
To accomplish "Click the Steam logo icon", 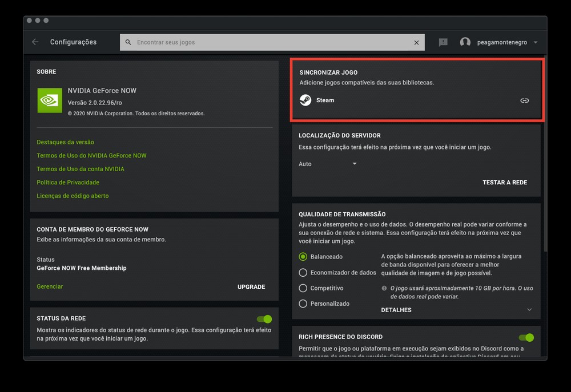I will [305, 100].
